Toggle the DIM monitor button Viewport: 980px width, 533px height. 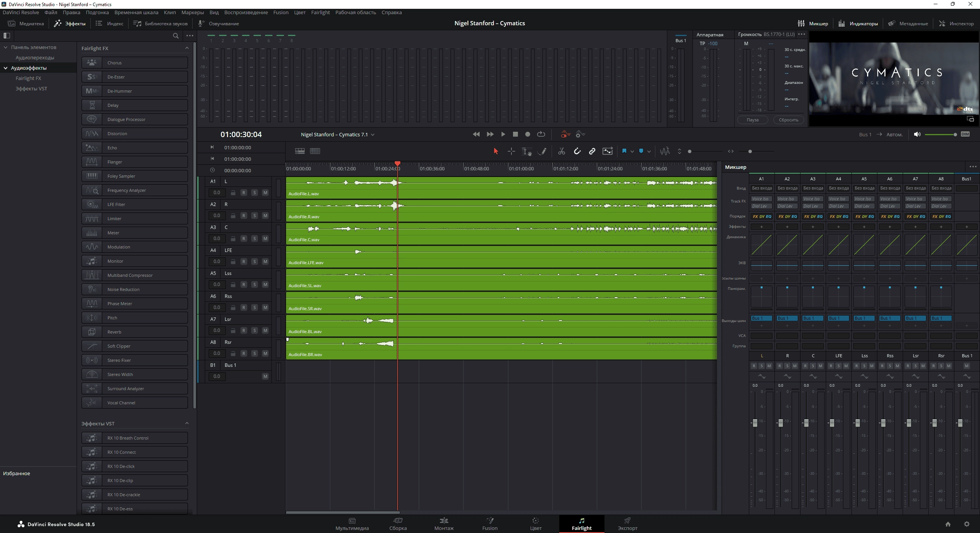[965, 134]
